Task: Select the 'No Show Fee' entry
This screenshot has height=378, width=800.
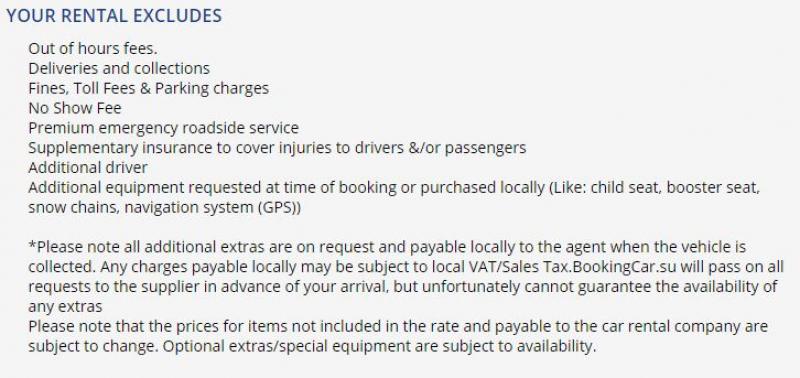Action: click(x=75, y=108)
